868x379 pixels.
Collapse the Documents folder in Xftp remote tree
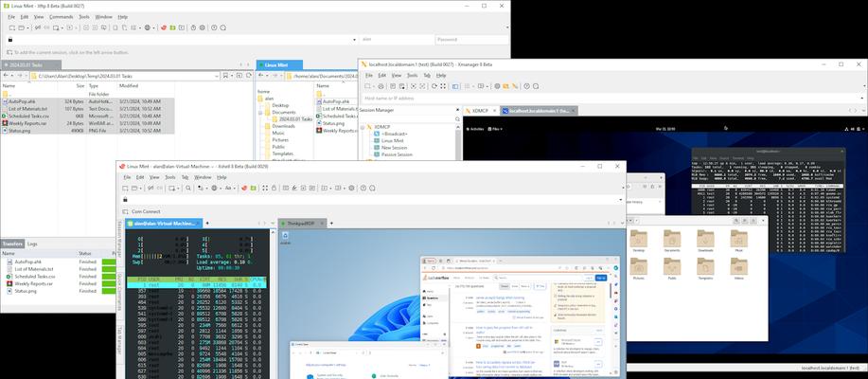pyautogui.click(x=259, y=113)
